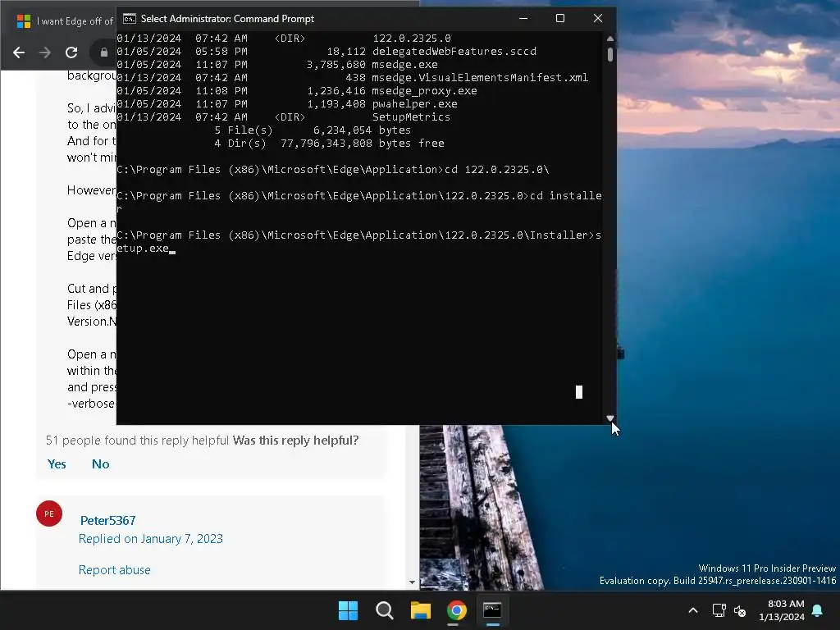840x630 pixels.
Task: Click 'pwahelper.exe' in directory output
Action: [414, 104]
